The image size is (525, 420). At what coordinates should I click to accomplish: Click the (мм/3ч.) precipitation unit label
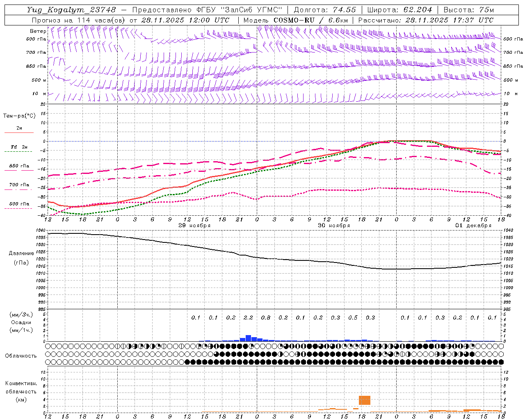(21, 315)
